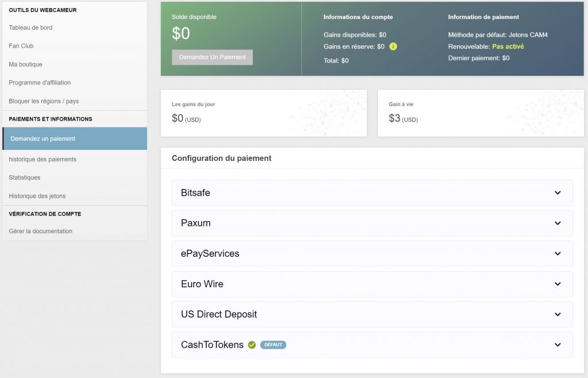Go to Statistiques in the sidebar
588x378 pixels.
(x=25, y=178)
